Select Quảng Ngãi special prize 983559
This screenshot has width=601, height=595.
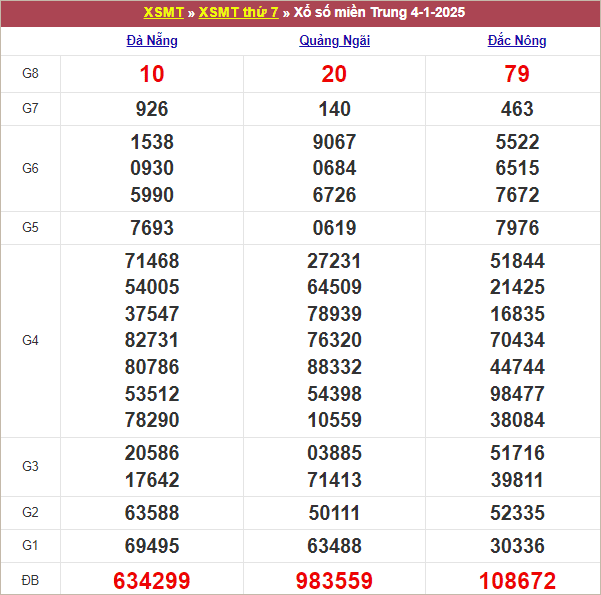tap(335, 580)
